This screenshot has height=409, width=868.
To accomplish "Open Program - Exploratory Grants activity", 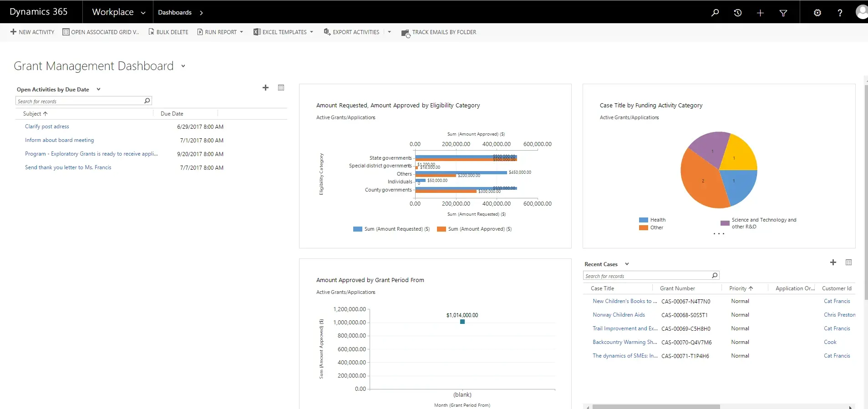I will click(91, 154).
